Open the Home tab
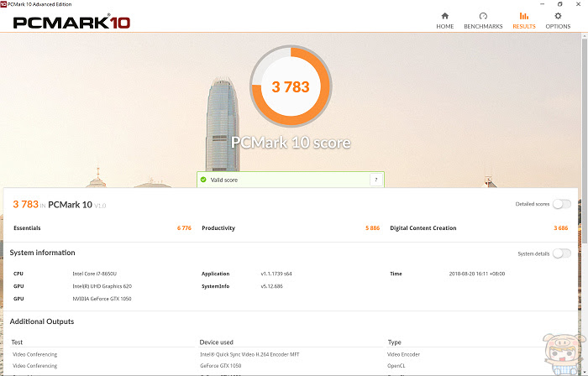The width and height of the screenshot is (588, 376). (x=444, y=21)
